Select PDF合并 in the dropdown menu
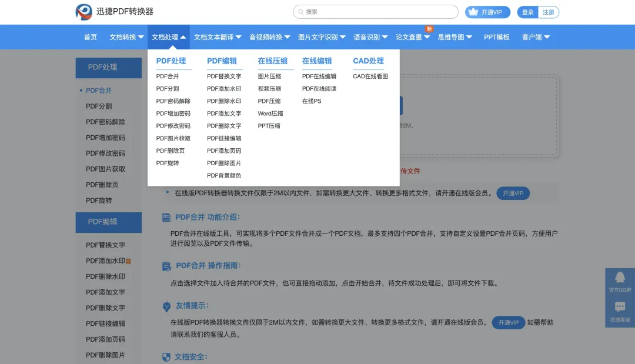The width and height of the screenshot is (635, 364). [167, 76]
